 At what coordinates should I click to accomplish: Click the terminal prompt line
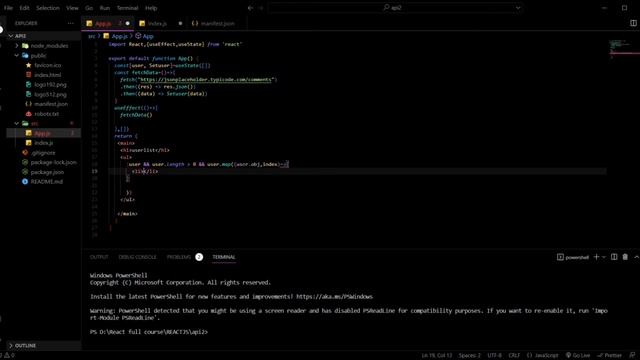tap(149, 332)
